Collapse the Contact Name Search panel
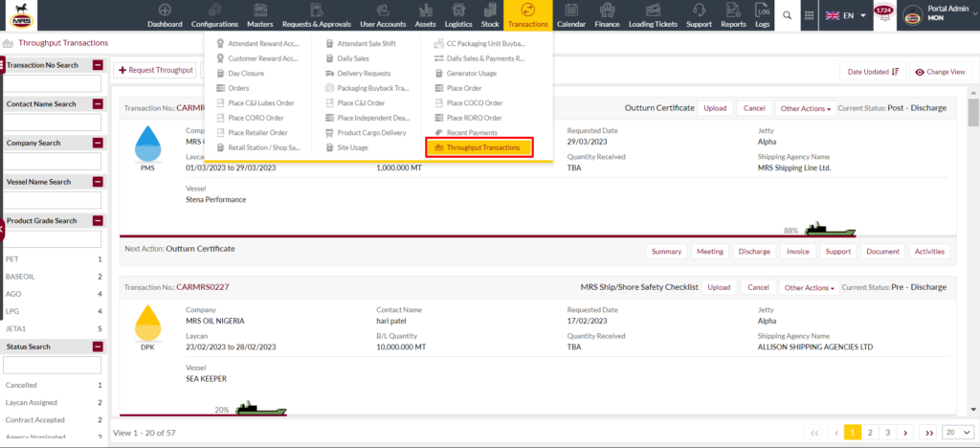Screen dimensions: 980x448 98,103
